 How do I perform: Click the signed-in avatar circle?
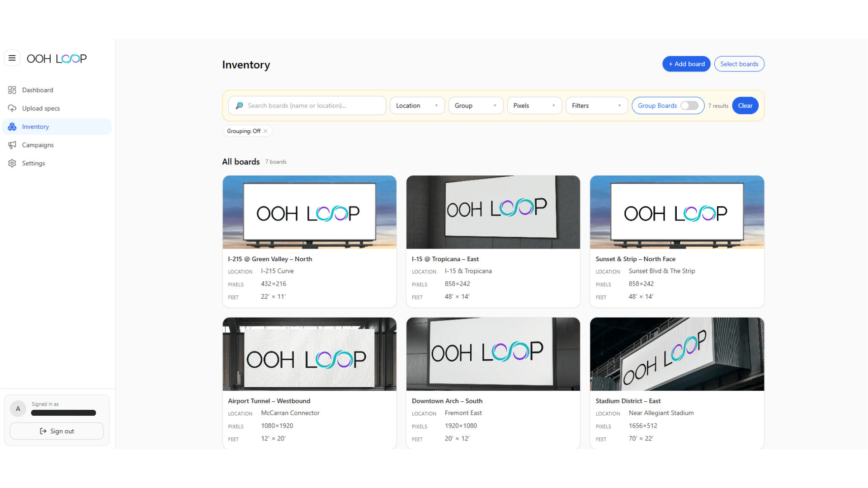coord(18,408)
